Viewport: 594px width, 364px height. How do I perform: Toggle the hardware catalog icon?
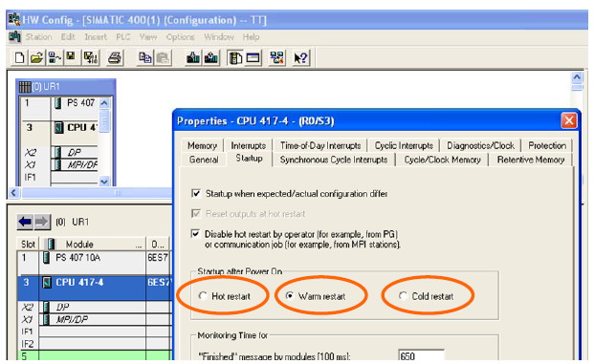tap(235, 58)
